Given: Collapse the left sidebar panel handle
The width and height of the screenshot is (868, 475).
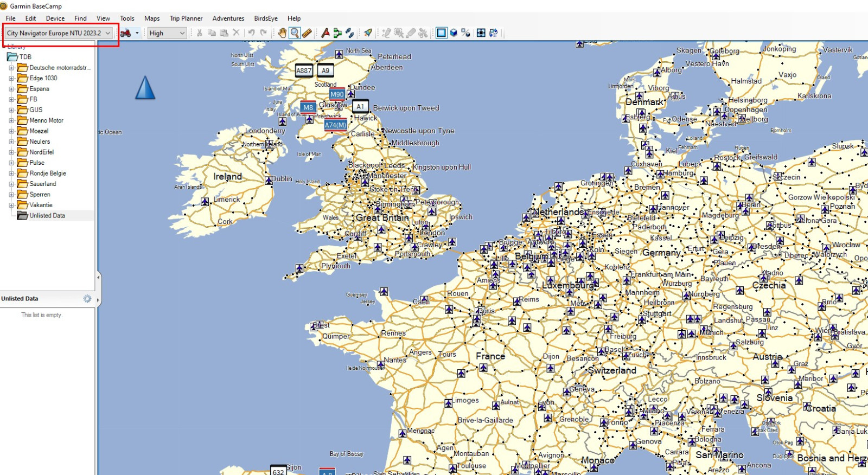Looking at the screenshot, I should click(x=98, y=278).
